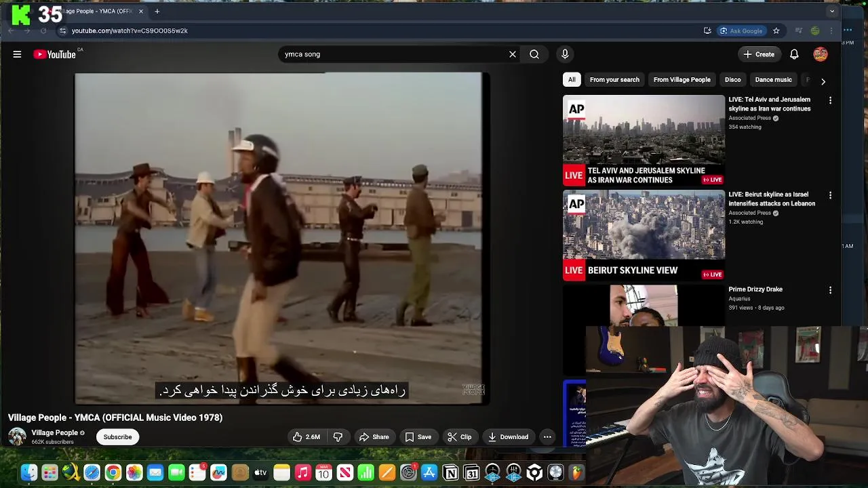Image resolution: width=868 pixels, height=488 pixels.
Task: Open Finder from the Dock
Action: point(29,472)
